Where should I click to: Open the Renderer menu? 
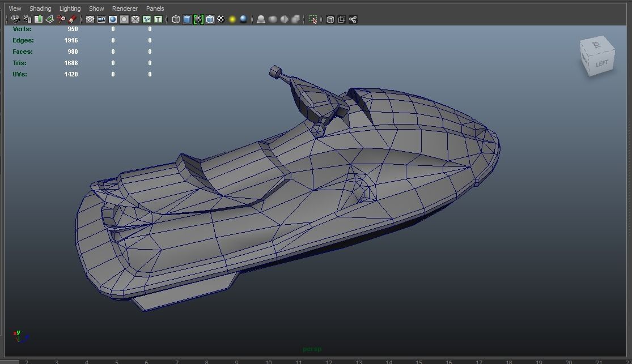click(125, 8)
